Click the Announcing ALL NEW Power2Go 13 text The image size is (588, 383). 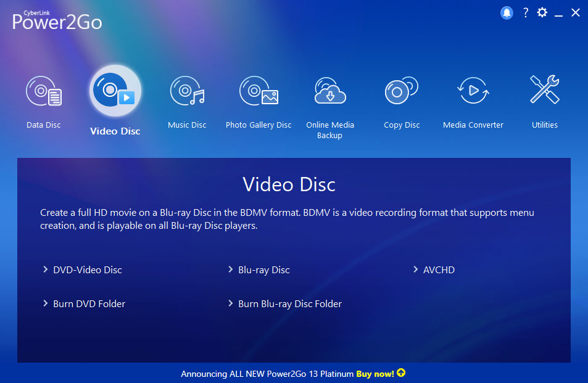[267, 374]
